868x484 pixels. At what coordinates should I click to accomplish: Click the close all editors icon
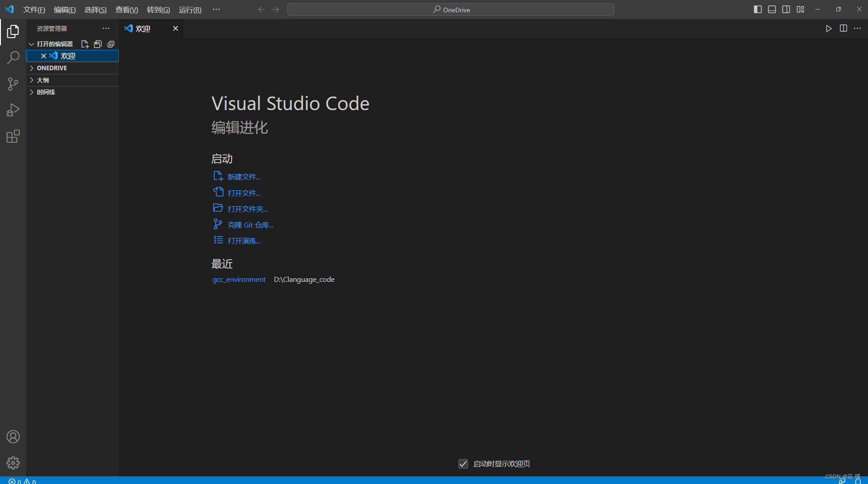click(x=111, y=44)
